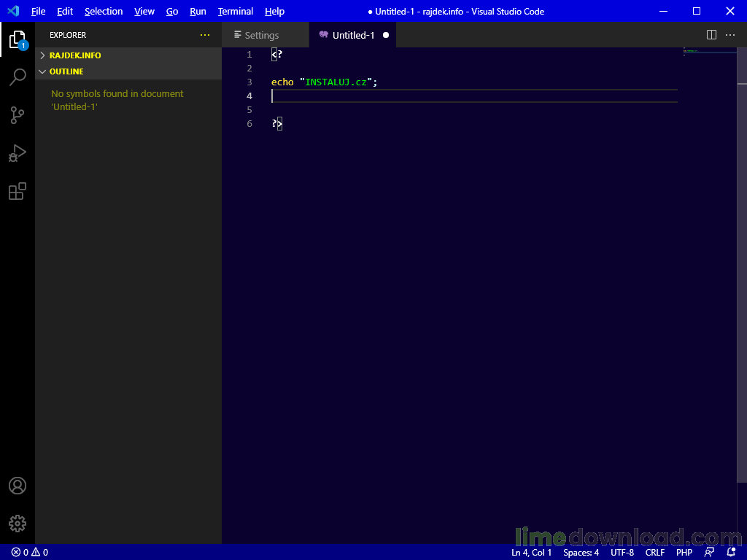Open the Run menu
The width and height of the screenshot is (747, 560).
pos(198,12)
